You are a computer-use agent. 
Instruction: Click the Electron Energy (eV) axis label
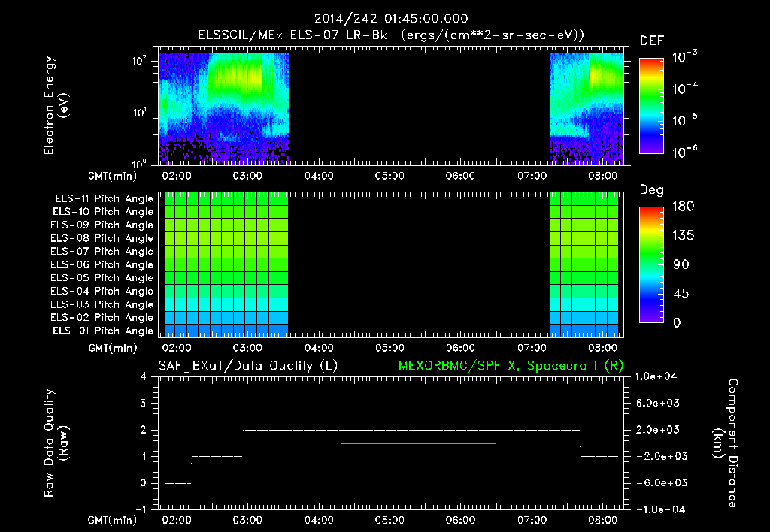tap(56, 105)
